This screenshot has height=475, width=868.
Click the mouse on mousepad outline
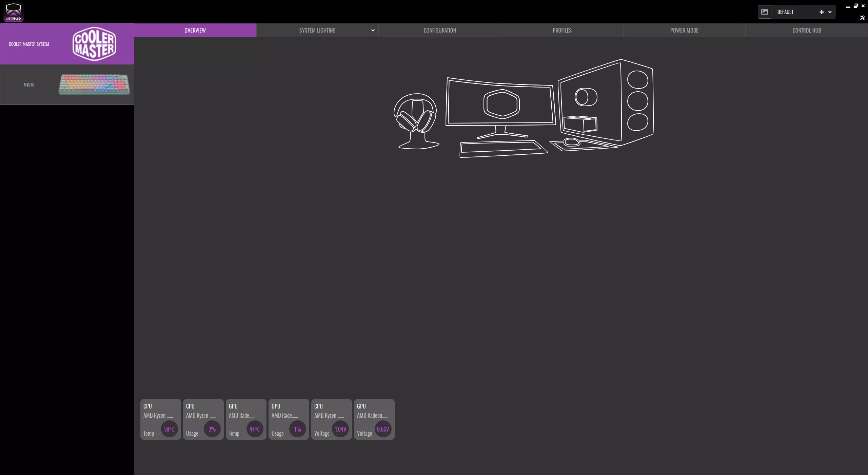tap(583, 144)
